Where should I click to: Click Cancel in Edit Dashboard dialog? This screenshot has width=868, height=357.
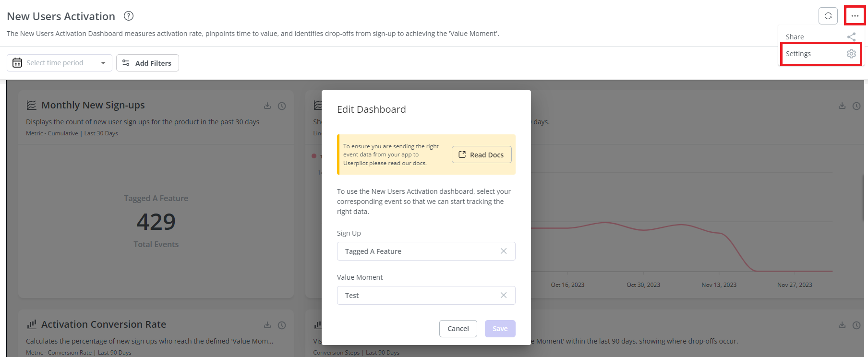458,329
